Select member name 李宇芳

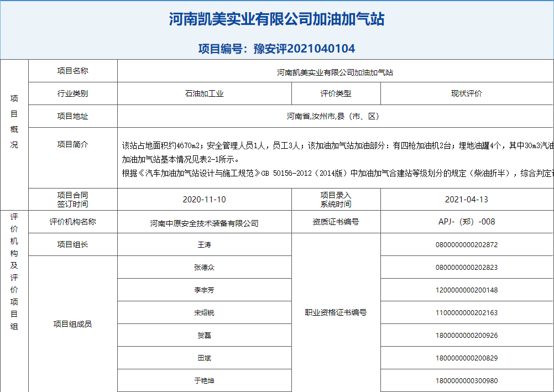pos(204,290)
